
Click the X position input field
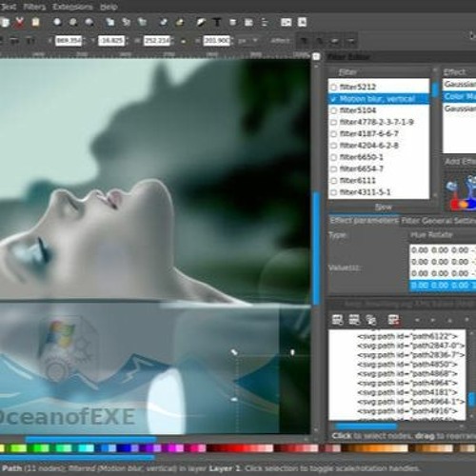pos(69,41)
